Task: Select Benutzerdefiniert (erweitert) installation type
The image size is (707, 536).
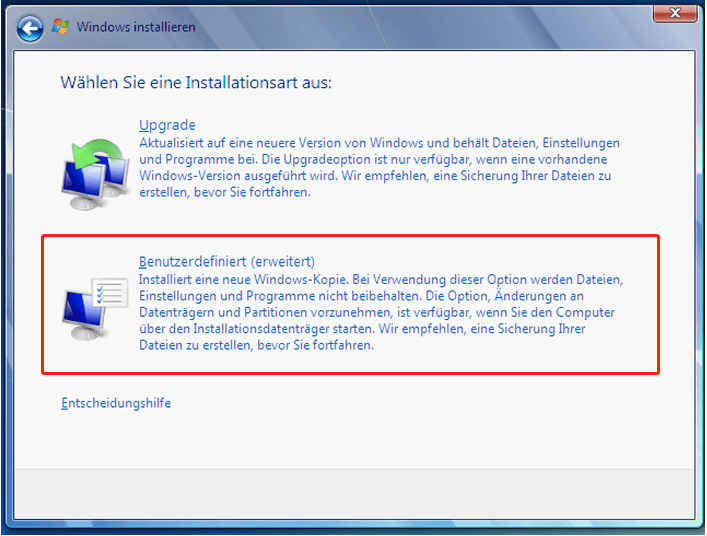Action: click(227, 261)
